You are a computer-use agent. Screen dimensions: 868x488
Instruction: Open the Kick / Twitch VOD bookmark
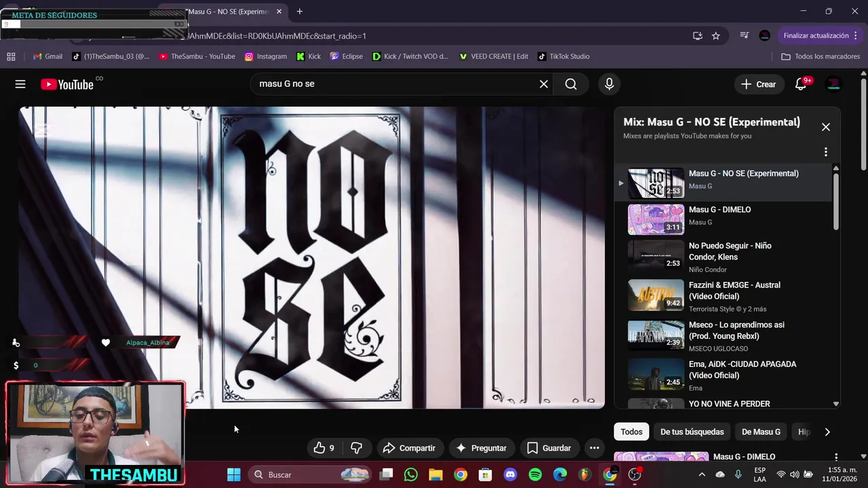point(410,56)
